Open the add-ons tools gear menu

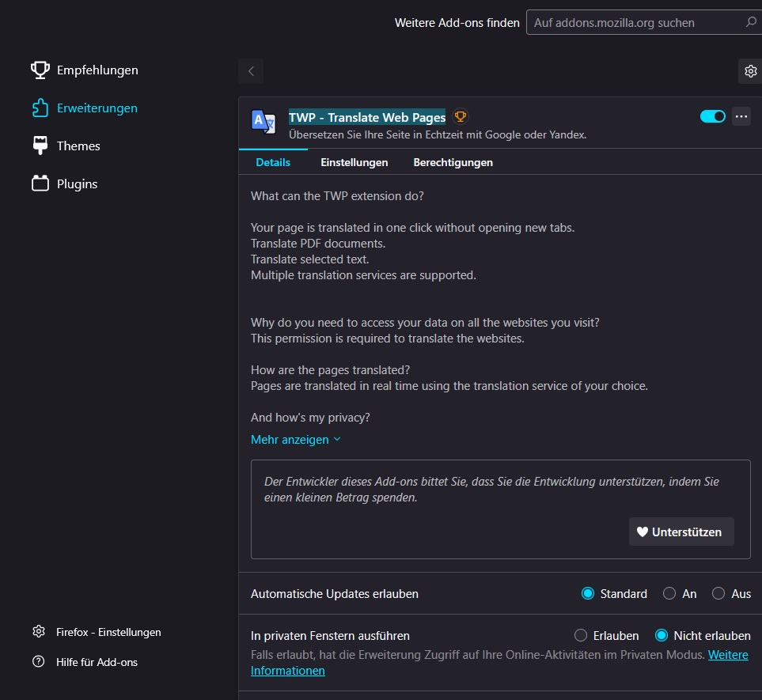tap(750, 71)
